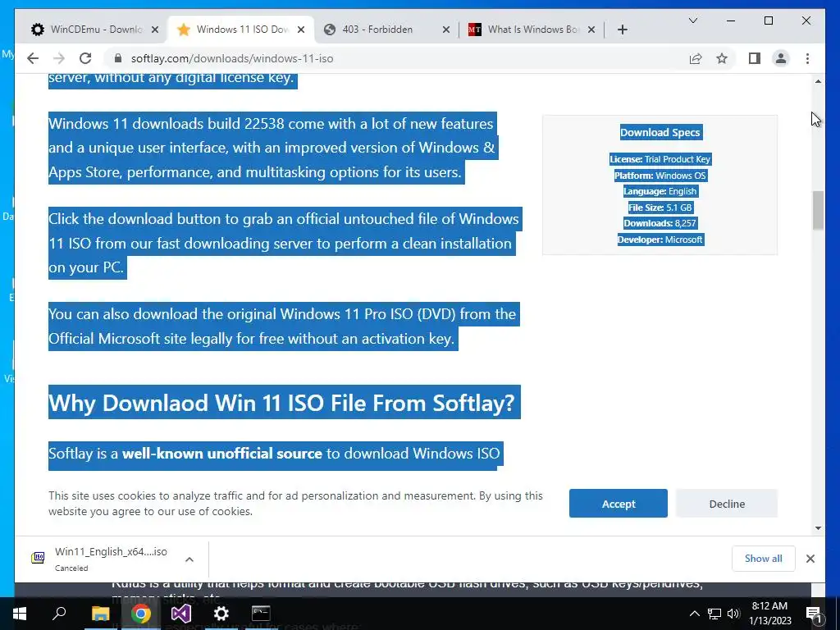Click the License: Trial Product Key line
Image resolution: width=840 pixels, height=630 pixels.
pos(660,159)
